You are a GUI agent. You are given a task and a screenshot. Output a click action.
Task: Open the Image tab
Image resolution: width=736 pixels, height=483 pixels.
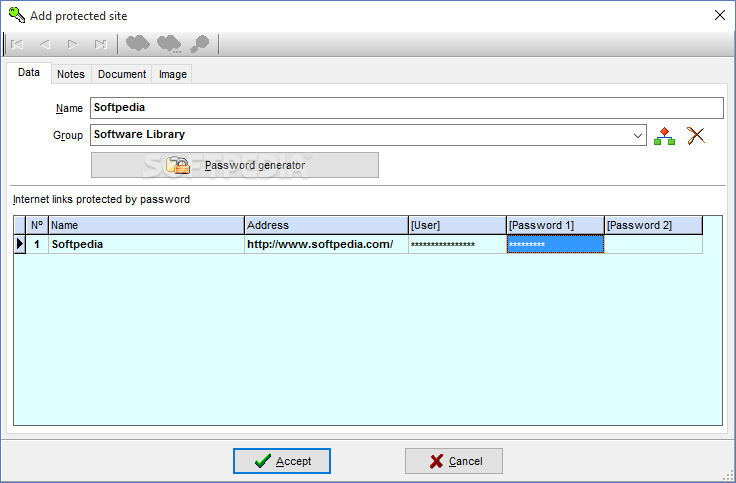173,74
